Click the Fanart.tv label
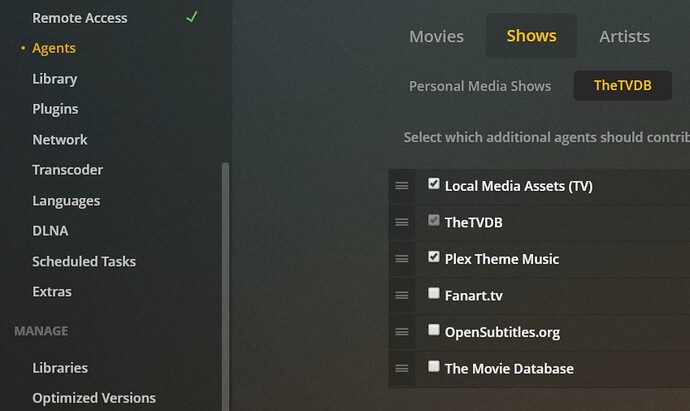Screen dimensions: 690x411 click(473, 296)
